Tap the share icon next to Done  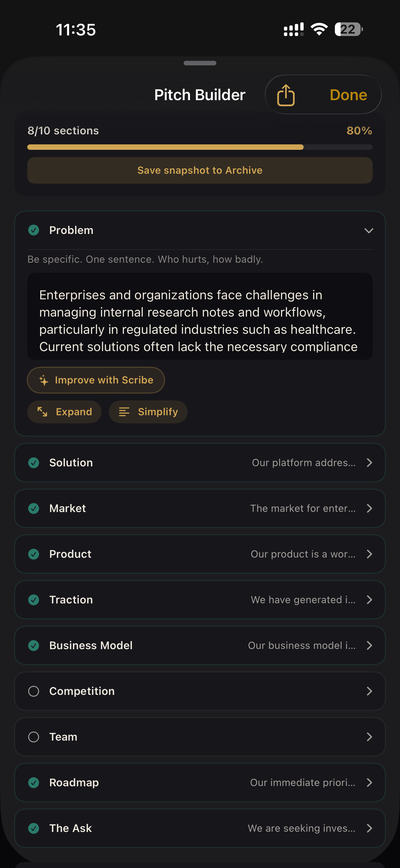(x=286, y=95)
